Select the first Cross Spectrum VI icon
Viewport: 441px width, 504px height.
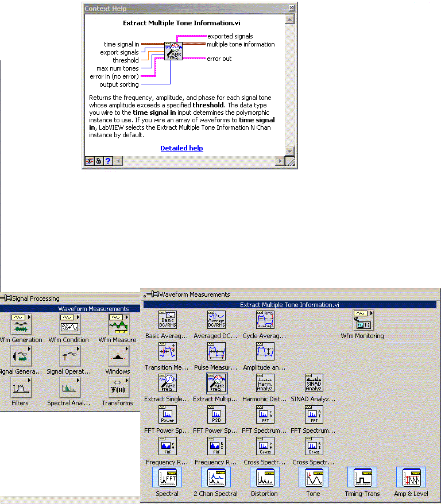(265, 446)
